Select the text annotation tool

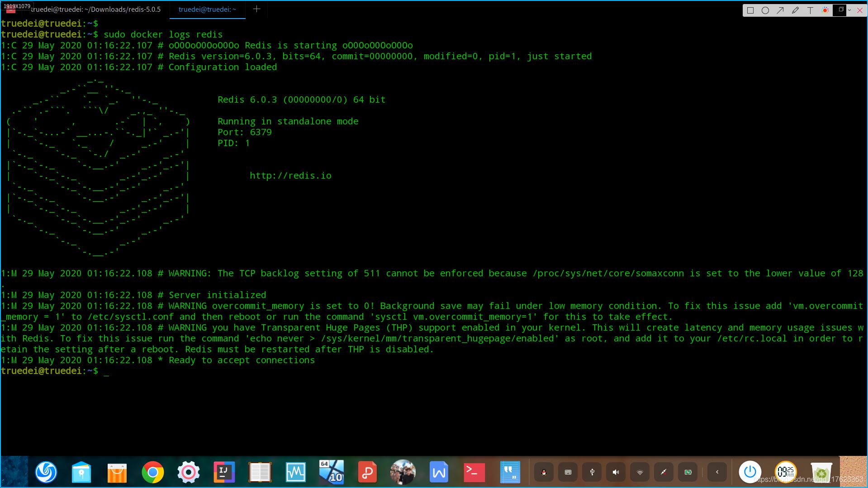(810, 10)
